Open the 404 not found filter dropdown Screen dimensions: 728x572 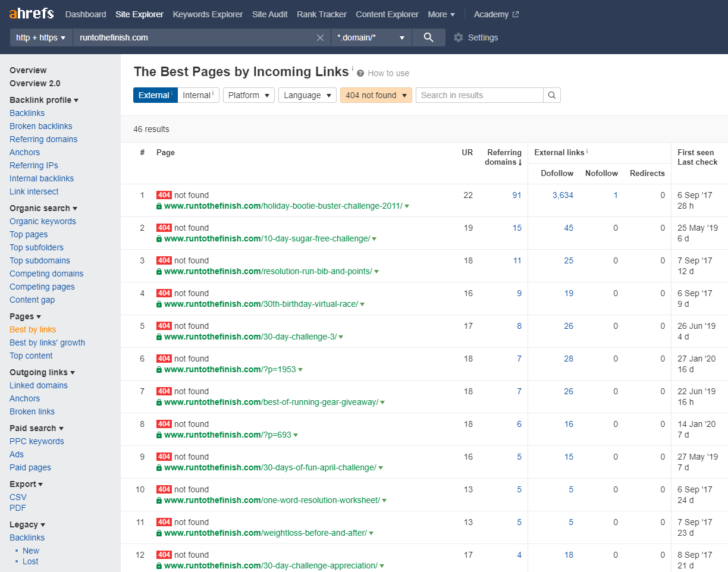[376, 95]
